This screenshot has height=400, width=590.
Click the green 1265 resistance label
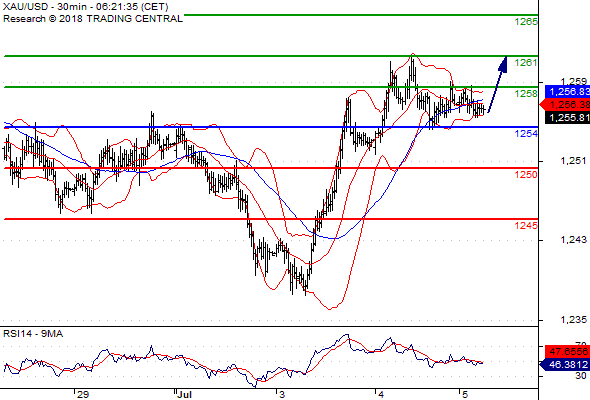click(526, 22)
